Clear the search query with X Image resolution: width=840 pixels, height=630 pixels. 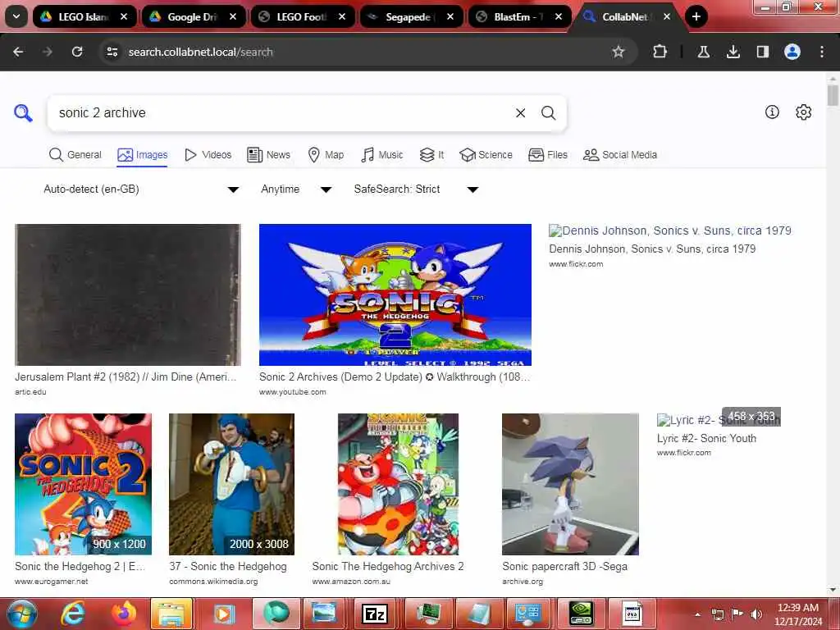point(520,113)
